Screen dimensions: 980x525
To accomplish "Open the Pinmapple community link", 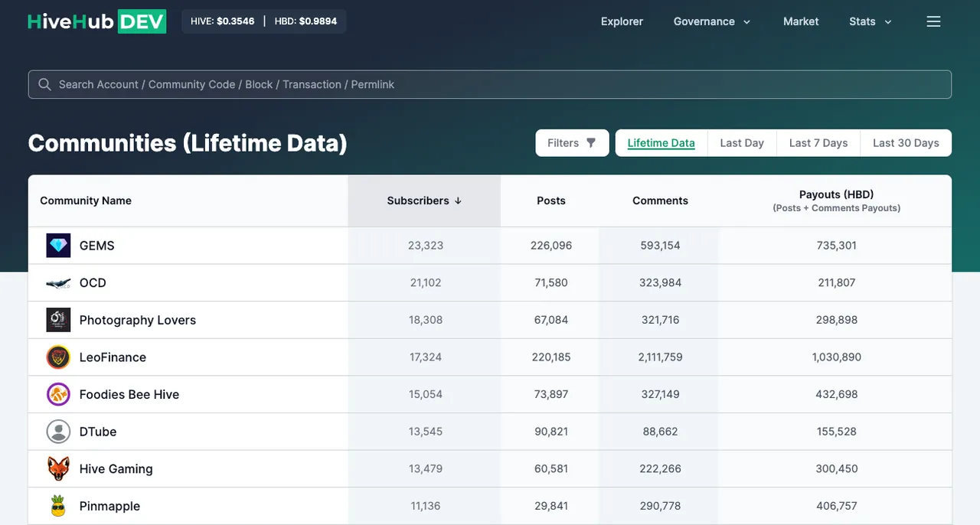I will (109, 506).
